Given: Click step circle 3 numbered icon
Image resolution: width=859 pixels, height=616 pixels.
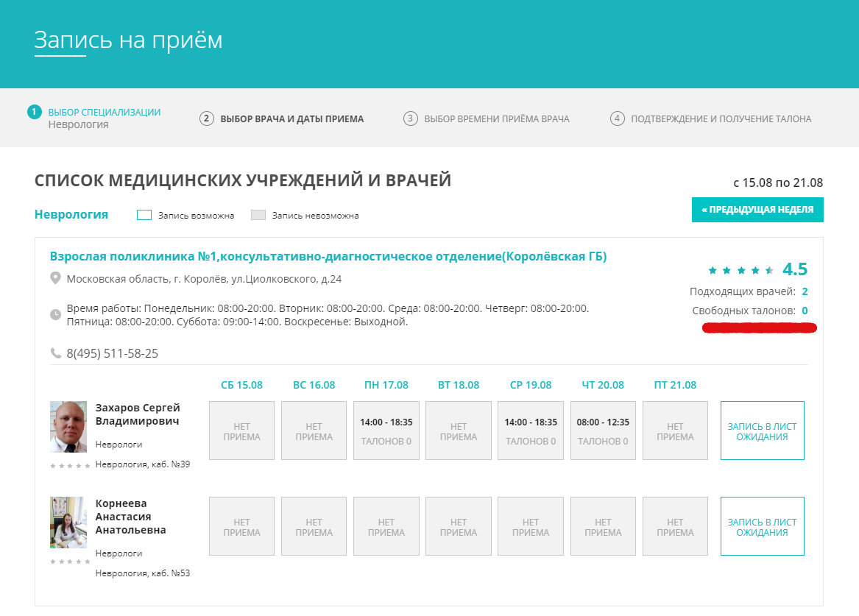Looking at the screenshot, I should click(x=409, y=118).
